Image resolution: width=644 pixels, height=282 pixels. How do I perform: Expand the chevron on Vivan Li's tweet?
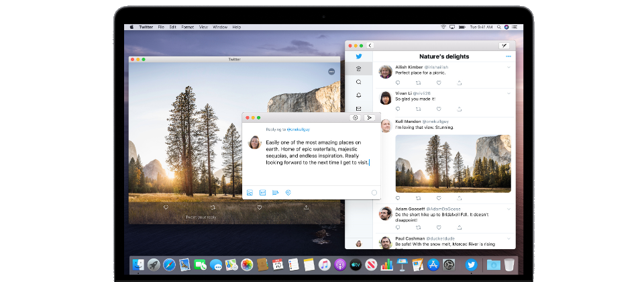click(509, 93)
